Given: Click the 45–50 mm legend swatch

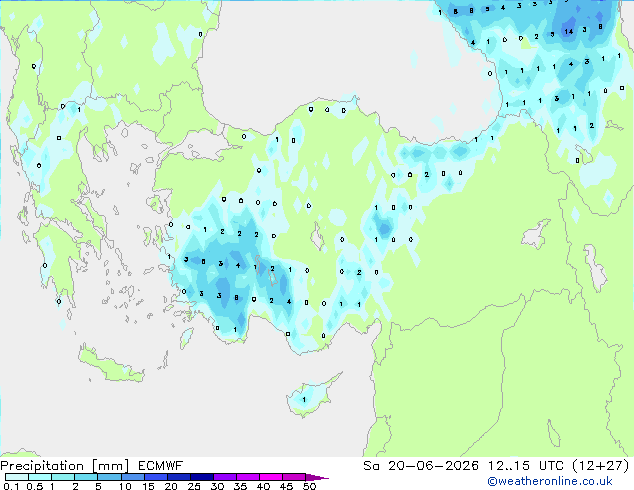Looking at the screenshot, I should [x=294, y=477].
